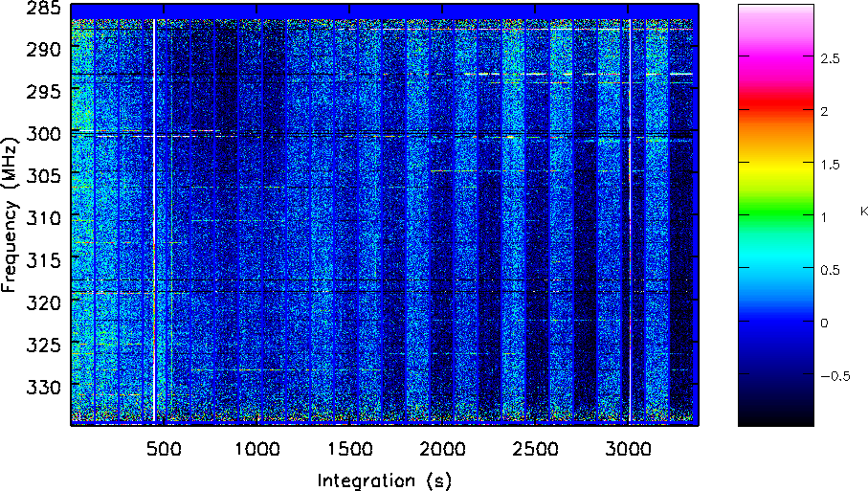Viewport: 868px width, 491px height.
Task: Click the white vertical spike before 500 s
Action: point(154,220)
